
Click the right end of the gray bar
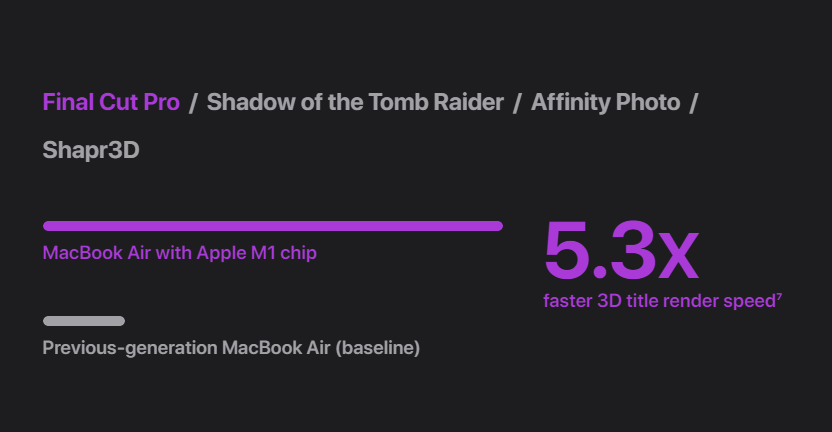pos(120,321)
